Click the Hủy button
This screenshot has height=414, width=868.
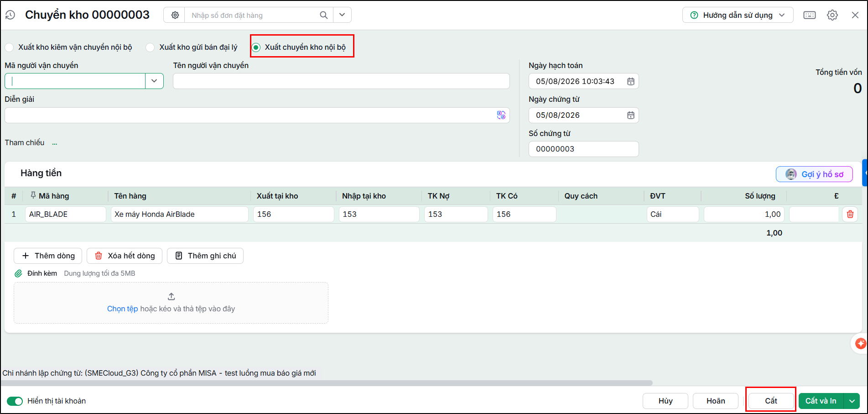(x=665, y=401)
